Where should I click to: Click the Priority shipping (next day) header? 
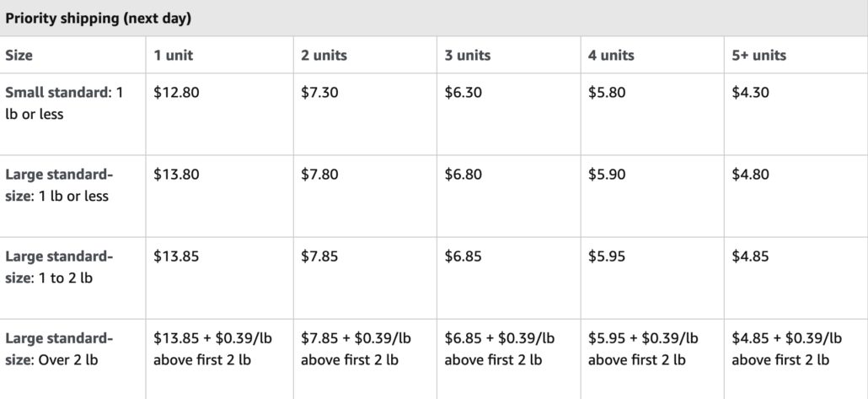[98, 19]
